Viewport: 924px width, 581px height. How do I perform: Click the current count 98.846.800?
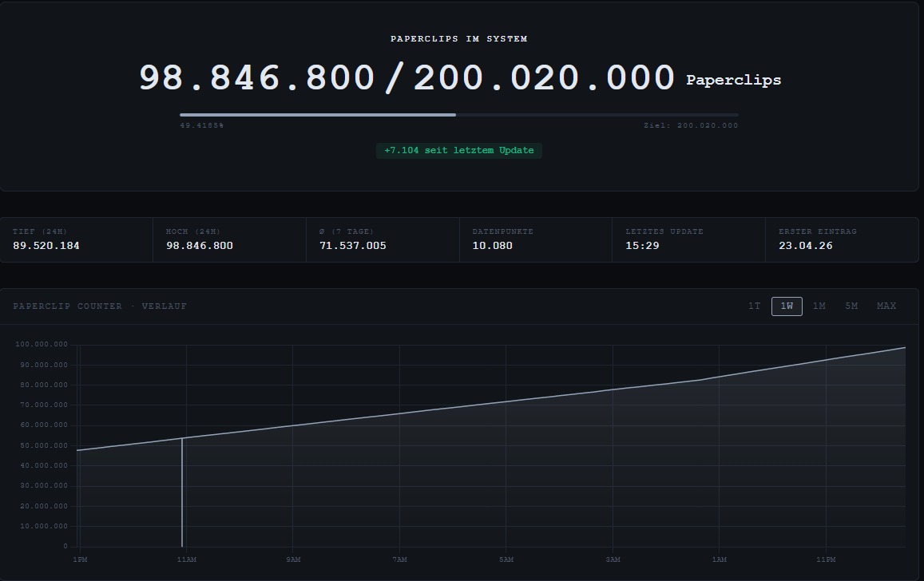coord(257,78)
